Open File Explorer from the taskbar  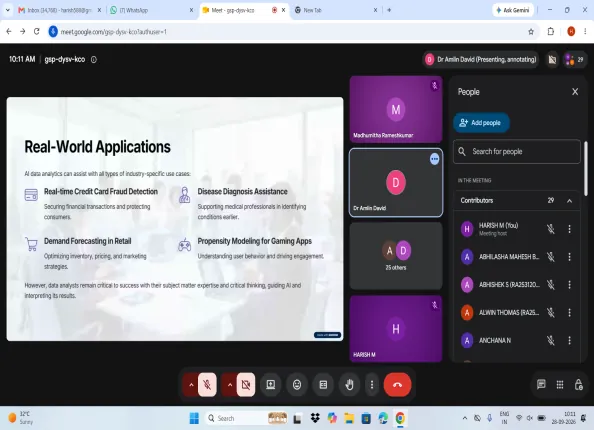tap(349, 418)
